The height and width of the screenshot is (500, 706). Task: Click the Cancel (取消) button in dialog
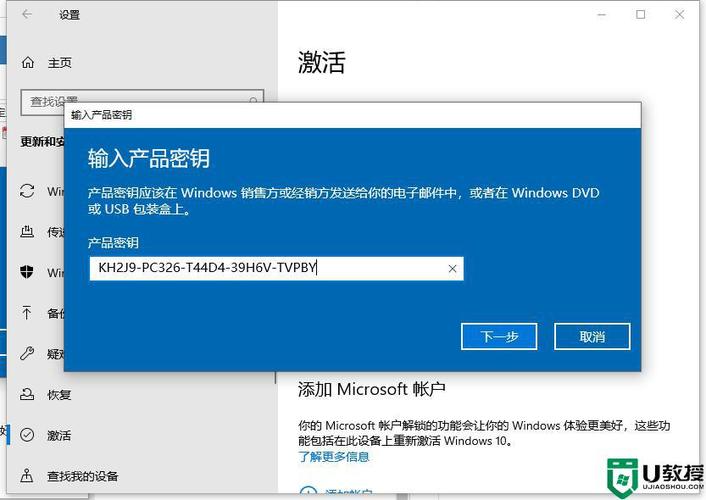[x=592, y=336]
